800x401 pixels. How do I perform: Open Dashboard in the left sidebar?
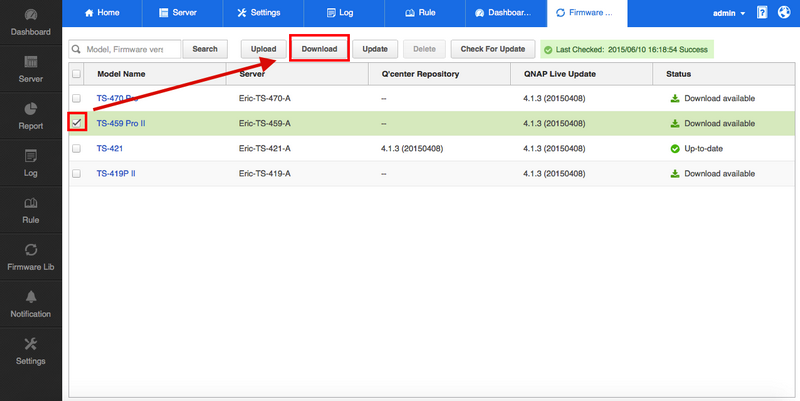[x=31, y=22]
